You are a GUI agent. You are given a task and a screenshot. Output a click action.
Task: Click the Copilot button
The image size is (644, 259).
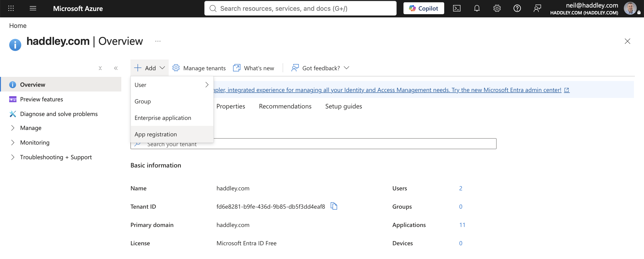424,8
